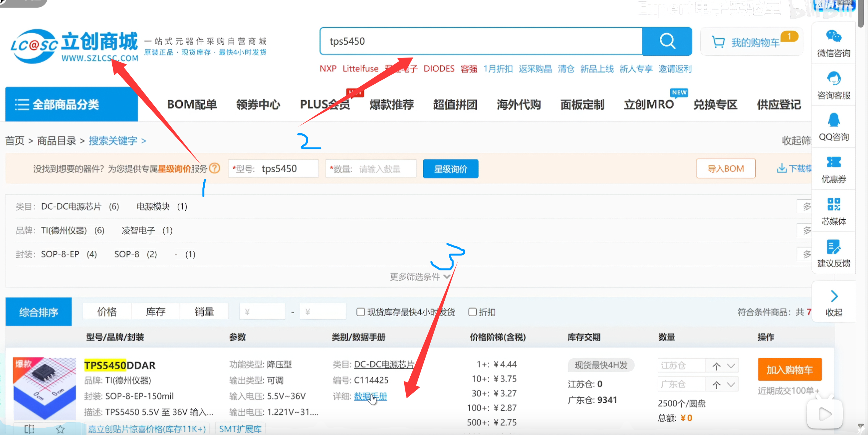Click the 建议反馈 feedback icon
The width and height of the screenshot is (868, 435).
pos(833,247)
